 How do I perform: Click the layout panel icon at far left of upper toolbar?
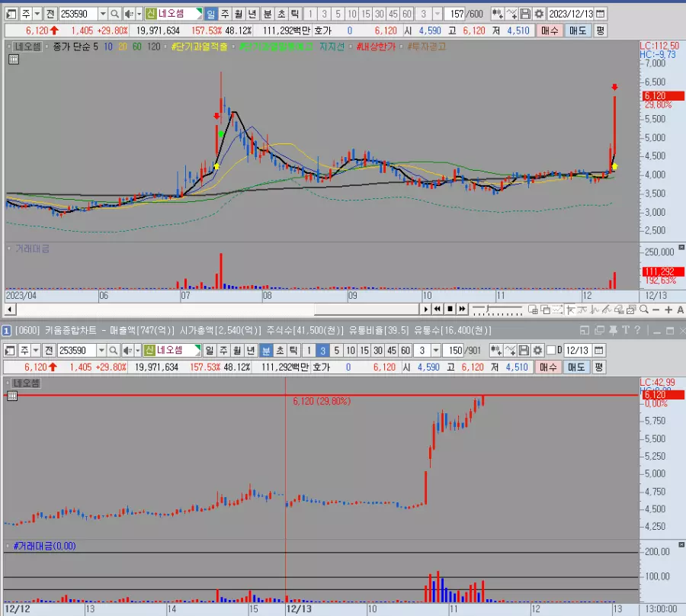11,14
